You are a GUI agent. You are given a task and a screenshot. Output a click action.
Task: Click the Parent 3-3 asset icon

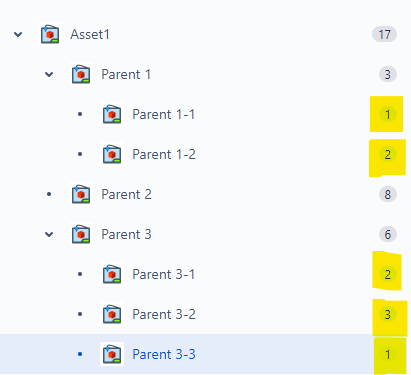(x=112, y=354)
